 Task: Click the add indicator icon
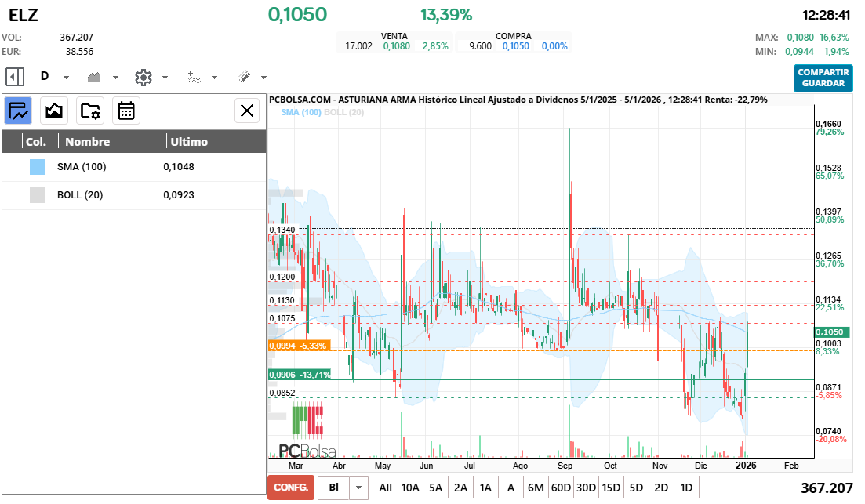click(x=194, y=77)
